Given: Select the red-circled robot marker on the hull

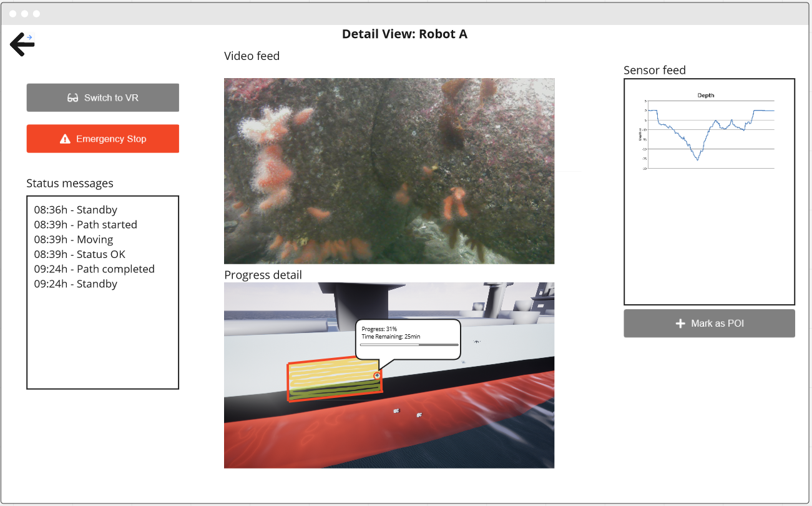Looking at the screenshot, I should click(x=376, y=375).
